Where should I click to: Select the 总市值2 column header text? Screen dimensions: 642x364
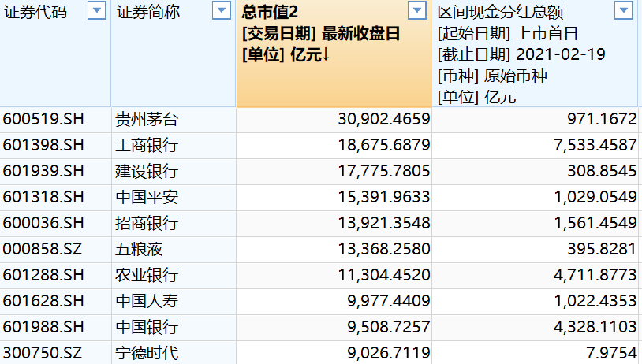click(x=270, y=12)
